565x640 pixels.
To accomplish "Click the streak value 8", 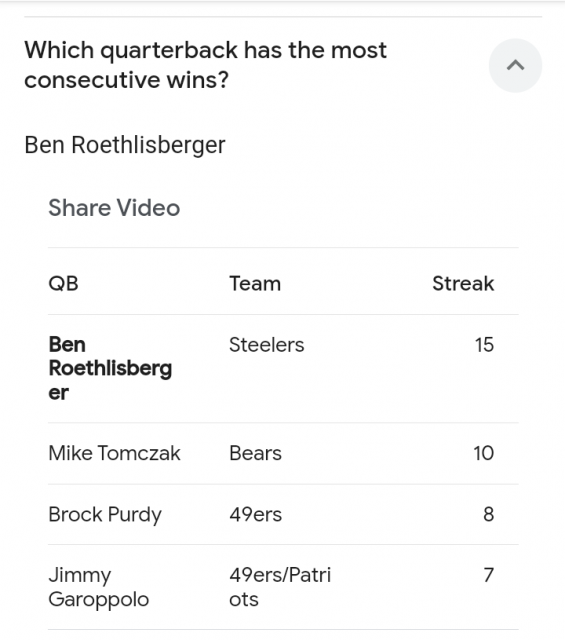I will [x=489, y=514].
